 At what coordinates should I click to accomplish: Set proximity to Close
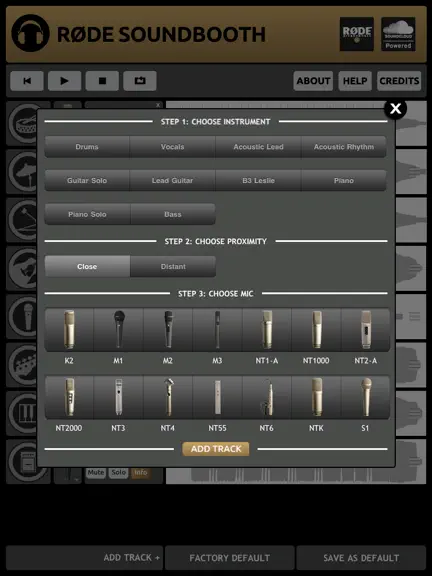tap(87, 266)
